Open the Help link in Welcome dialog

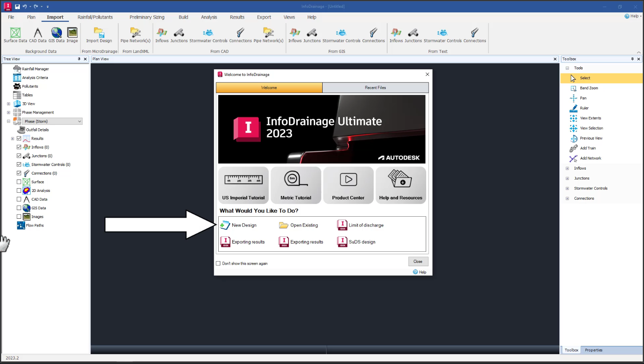(x=420, y=272)
